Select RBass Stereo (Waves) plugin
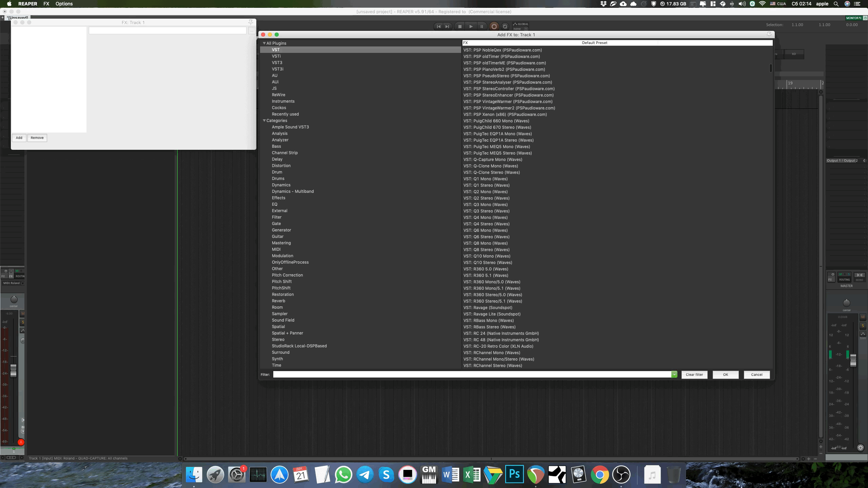Image resolution: width=868 pixels, height=488 pixels. coord(489,327)
